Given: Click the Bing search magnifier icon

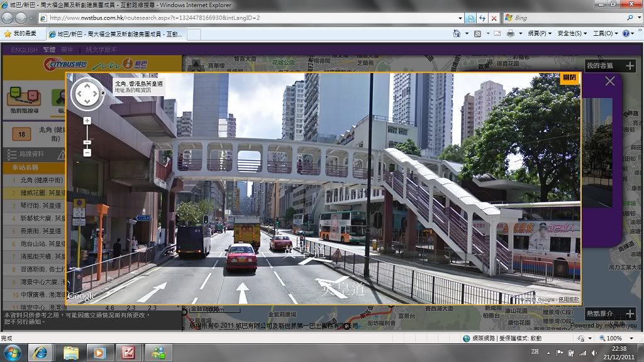Looking at the screenshot, I should (630, 18).
